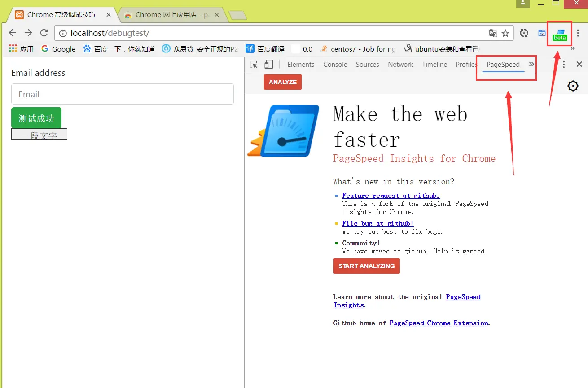
Task: Open the centos7 Stack Overflow bookmark
Action: (358, 49)
